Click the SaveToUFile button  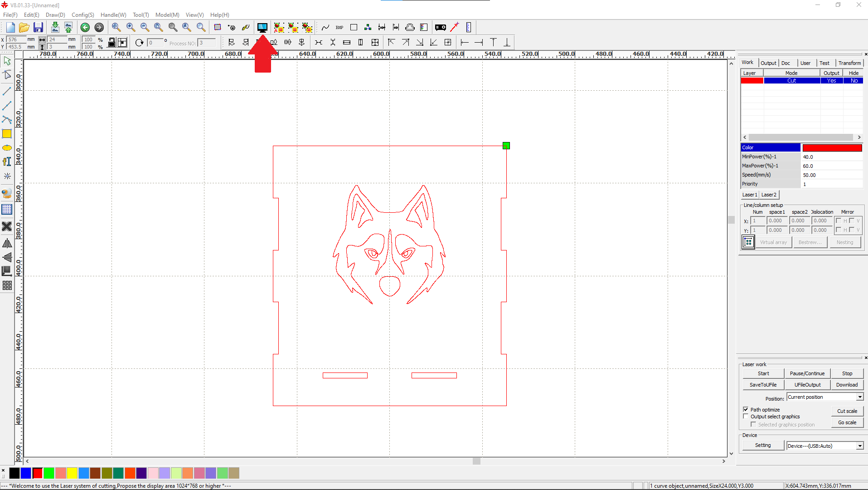tap(763, 385)
